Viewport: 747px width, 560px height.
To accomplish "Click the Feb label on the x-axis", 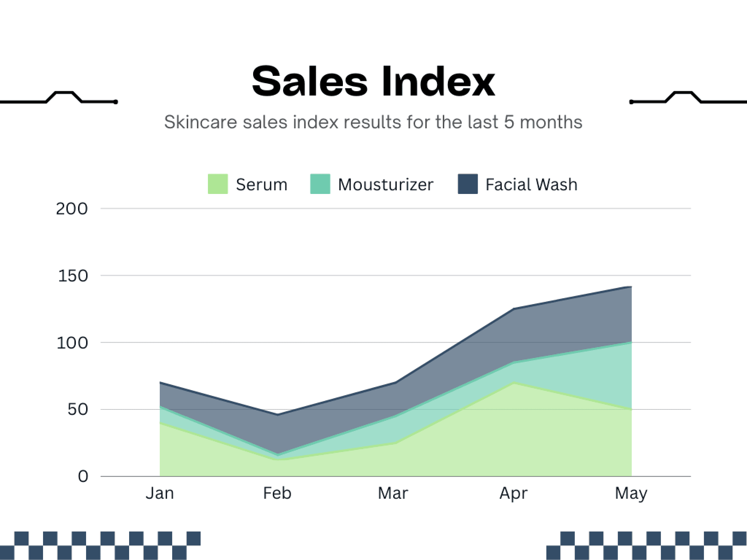I will [x=277, y=493].
